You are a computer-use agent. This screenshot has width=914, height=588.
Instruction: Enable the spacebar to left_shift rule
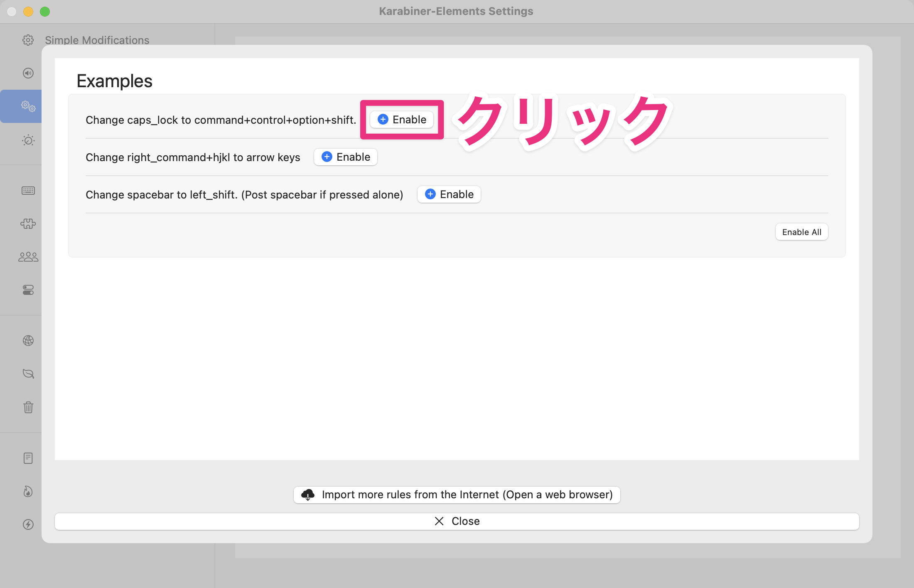point(449,194)
